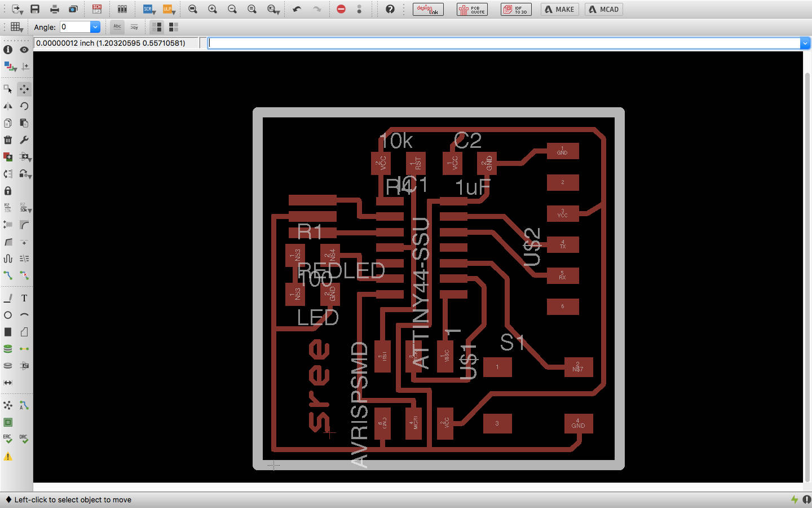Select the Delete trash tool

tap(8, 139)
